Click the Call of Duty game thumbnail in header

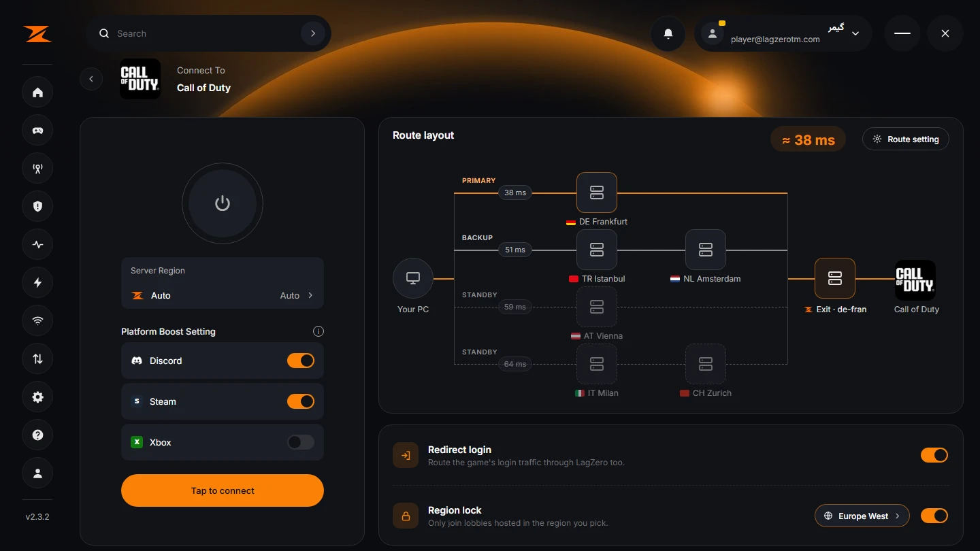(140, 79)
